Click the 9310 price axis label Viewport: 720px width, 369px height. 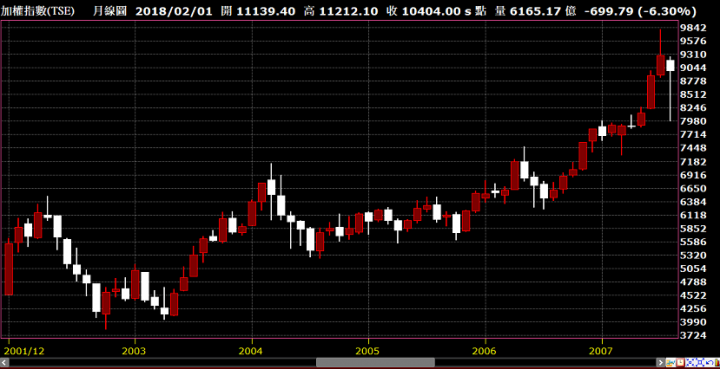693,54
